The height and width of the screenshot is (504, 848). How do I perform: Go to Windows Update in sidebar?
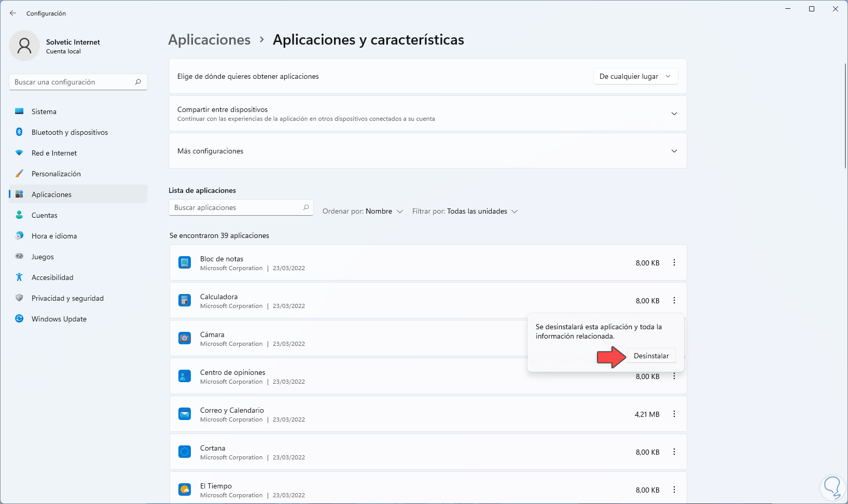coord(59,319)
